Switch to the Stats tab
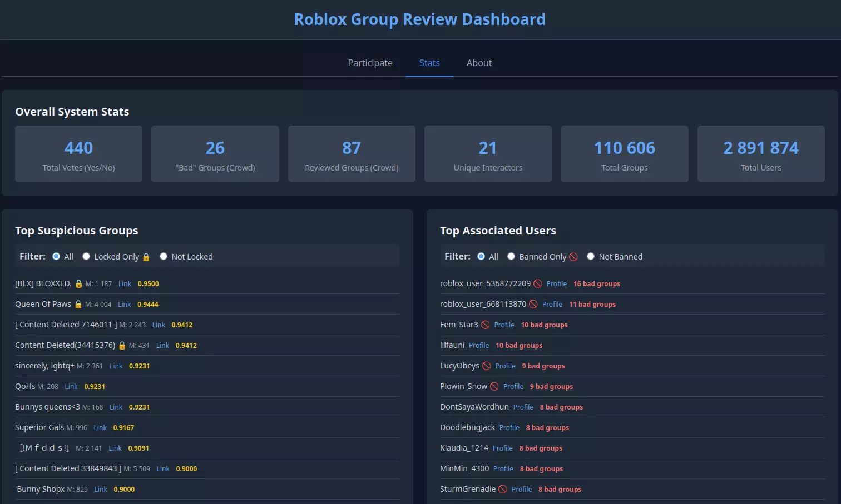 (x=429, y=63)
